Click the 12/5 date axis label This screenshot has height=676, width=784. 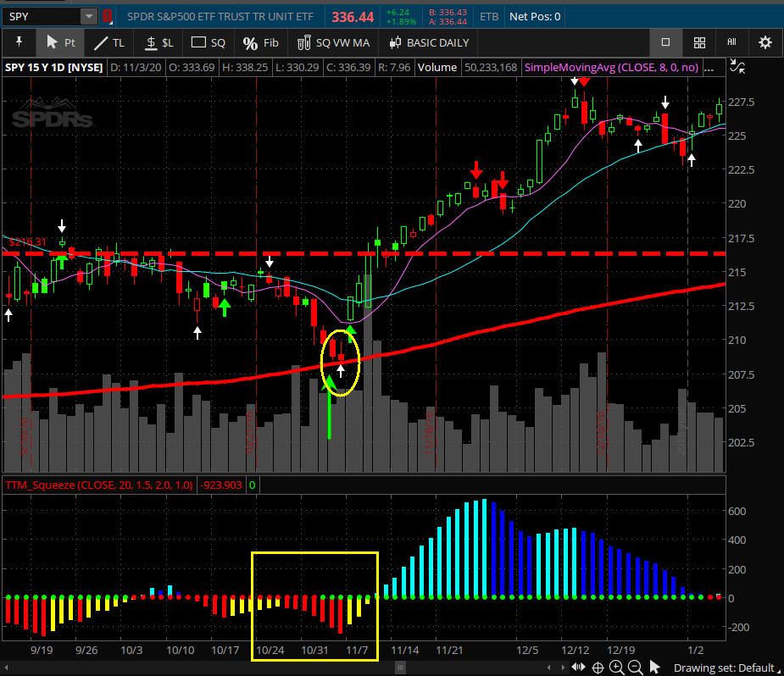pyautogui.click(x=527, y=650)
